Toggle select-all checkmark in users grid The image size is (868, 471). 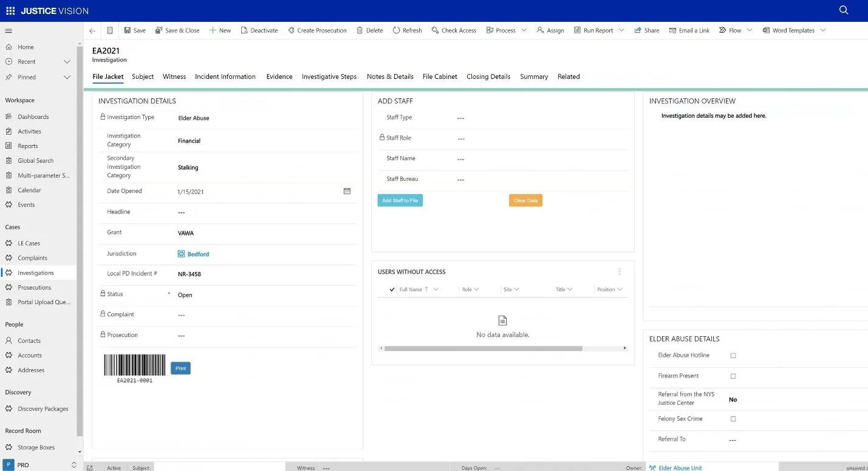[x=392, y=290]
